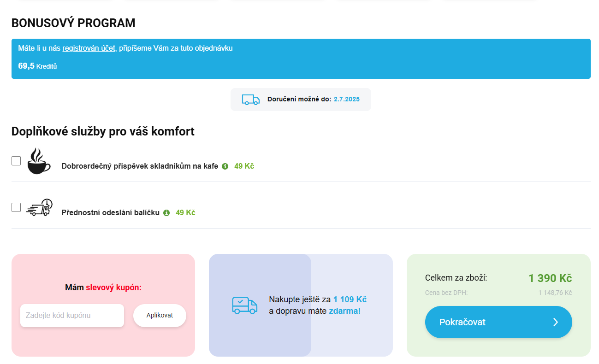The image size is (599, 364).
Task: Click the steaming coffee cup icon
Action: point(39,161)
